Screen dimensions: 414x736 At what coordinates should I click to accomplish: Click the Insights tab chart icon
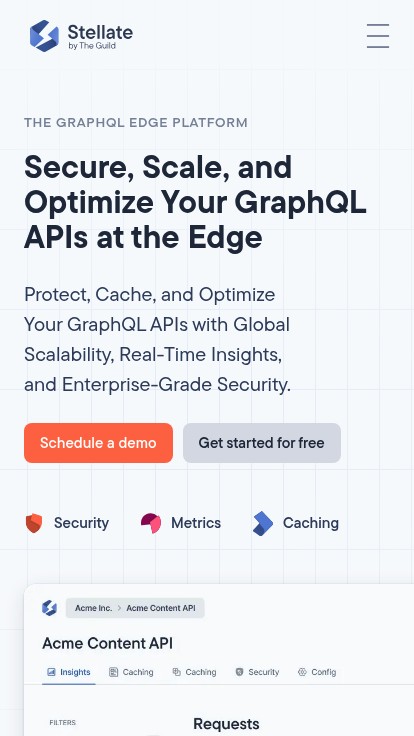pos(52,672)
